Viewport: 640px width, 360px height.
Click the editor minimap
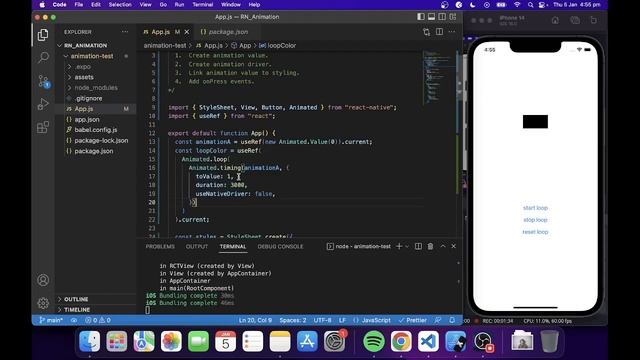point(439,78)
